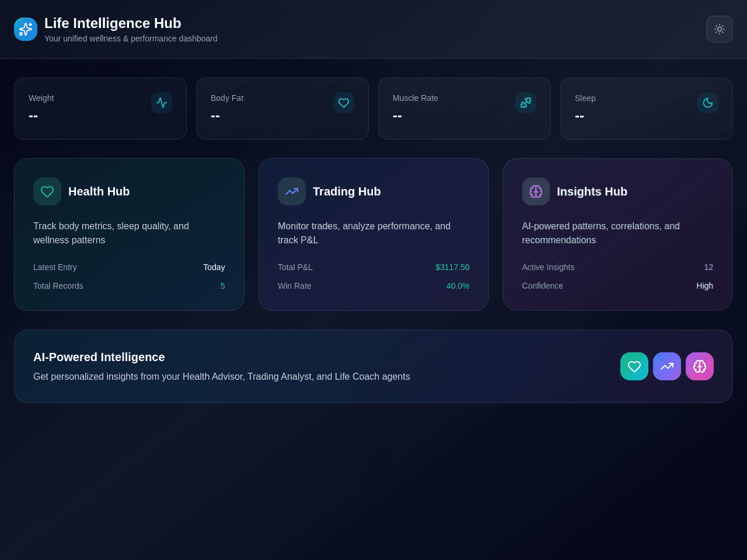Select the Body Fat label in metrics
747x560 pixels.
click(x=227, y=98)
